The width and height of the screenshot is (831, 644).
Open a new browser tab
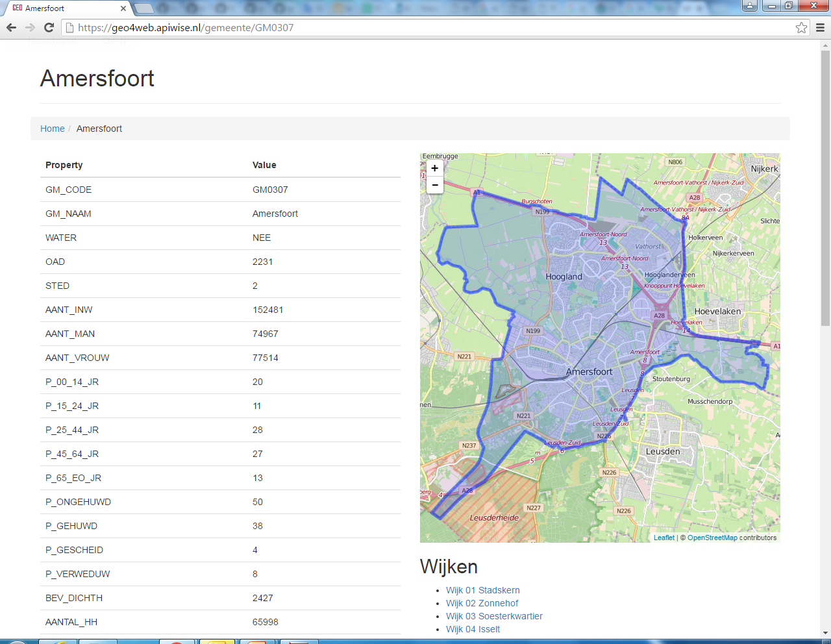pyautogui.click(x=143, y=8)
